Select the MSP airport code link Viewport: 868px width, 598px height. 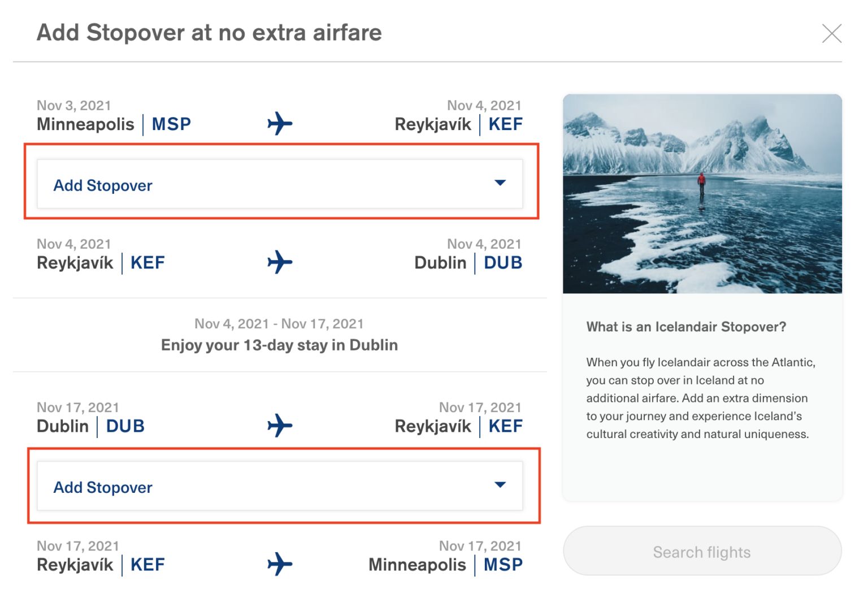pyautogui.click(x=171, y=124)
